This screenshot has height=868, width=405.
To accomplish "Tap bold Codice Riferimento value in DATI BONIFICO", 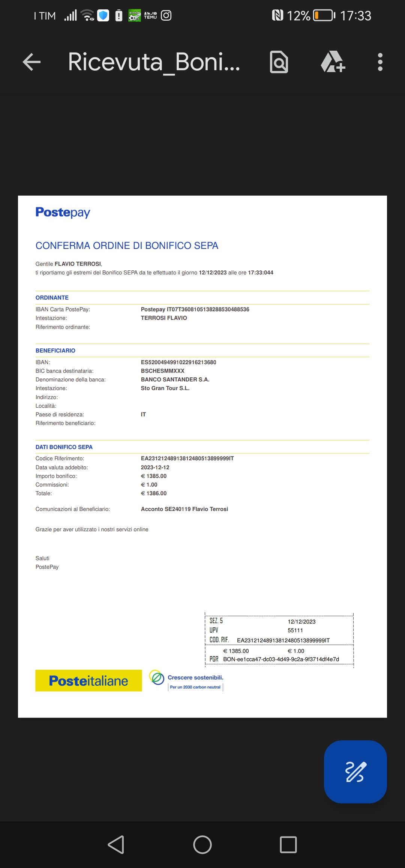I will [187, 458].
